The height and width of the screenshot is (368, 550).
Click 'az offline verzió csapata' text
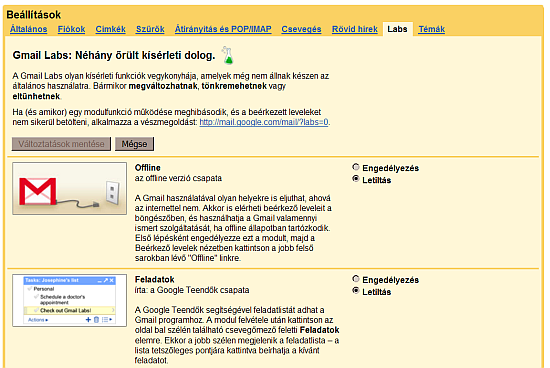tap(178, 178)
